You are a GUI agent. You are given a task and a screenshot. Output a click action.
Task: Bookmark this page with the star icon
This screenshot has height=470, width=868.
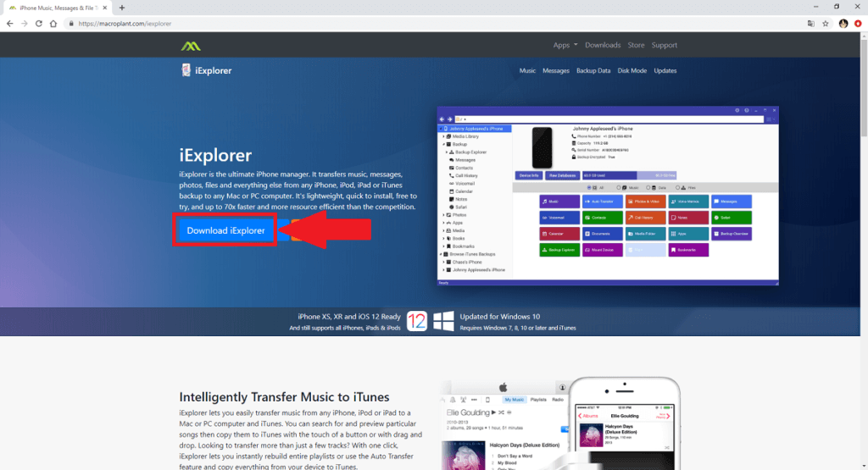(x=826, y=24)
